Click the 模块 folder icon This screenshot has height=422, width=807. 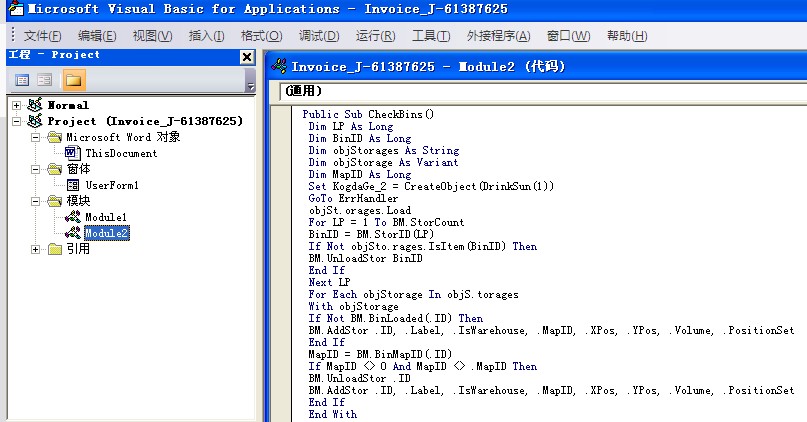(55, 201)
